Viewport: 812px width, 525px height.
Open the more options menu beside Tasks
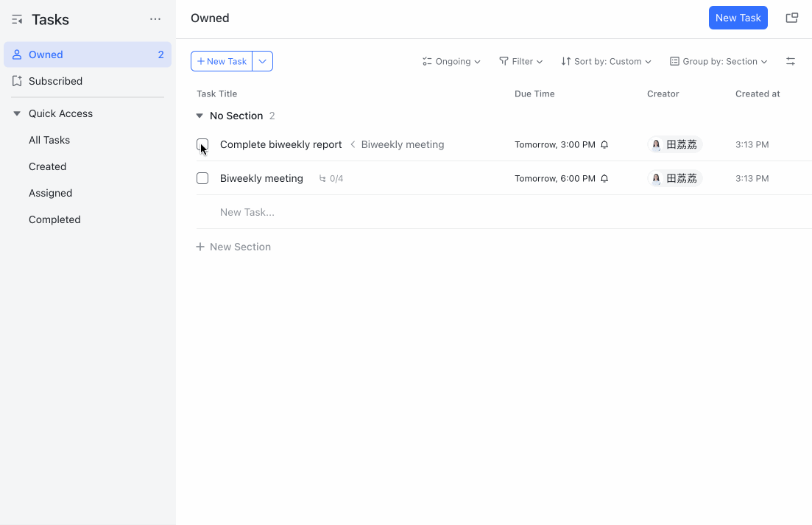point(155,19)
